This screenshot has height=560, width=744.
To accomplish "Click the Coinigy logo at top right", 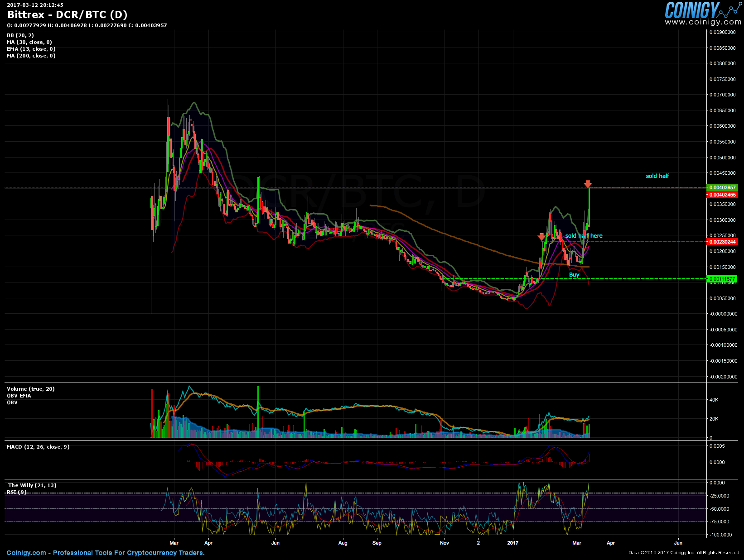I will [703, 10].
